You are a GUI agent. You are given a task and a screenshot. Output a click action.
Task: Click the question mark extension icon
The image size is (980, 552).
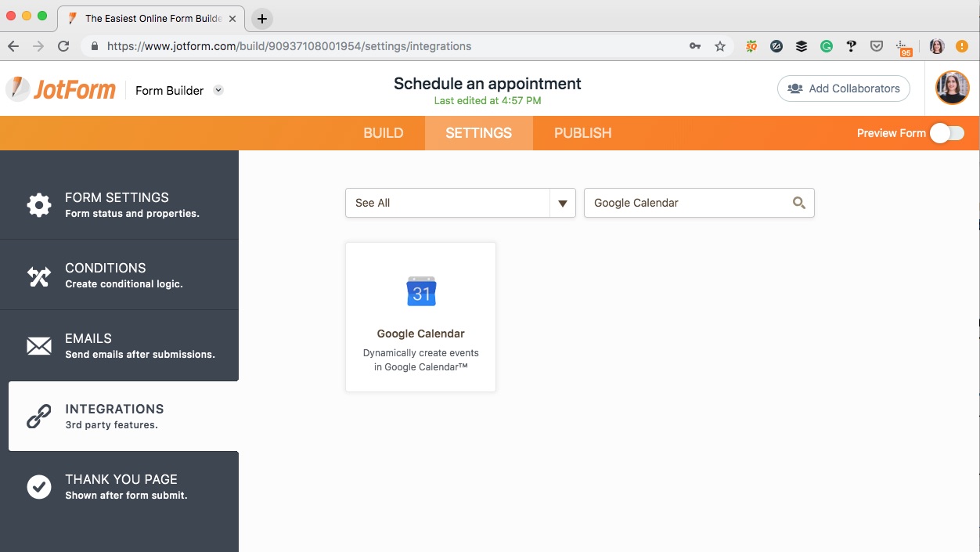852,46
